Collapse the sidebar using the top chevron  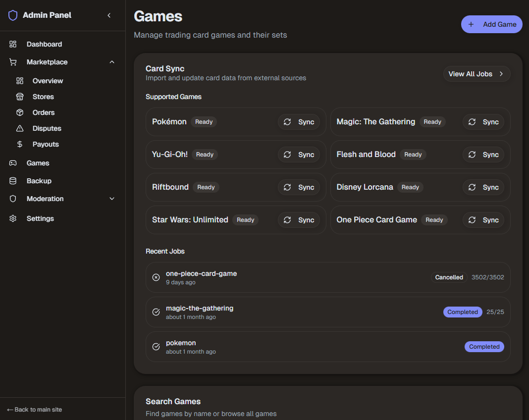(x=109, y=15)
